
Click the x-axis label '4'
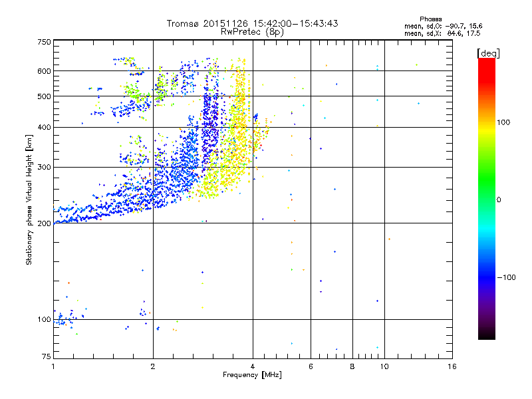[x=253, y=366]
